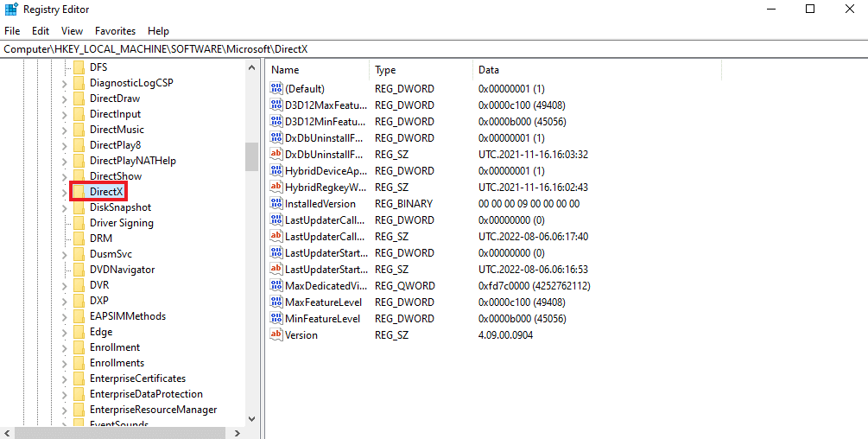The height and width of the screenshot is (439, 868).
Task: Expand the DirectX key
Action: click(x=64, y=192)
